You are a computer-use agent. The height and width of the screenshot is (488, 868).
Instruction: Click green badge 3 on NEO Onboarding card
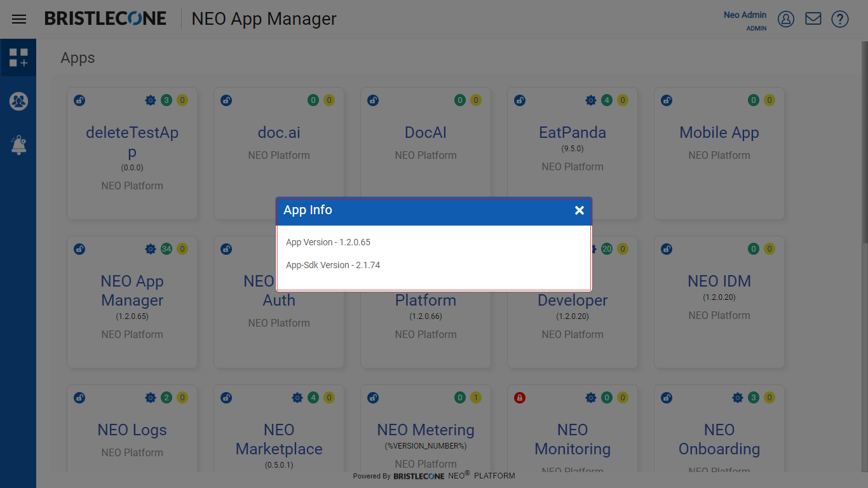coord(754,397)
